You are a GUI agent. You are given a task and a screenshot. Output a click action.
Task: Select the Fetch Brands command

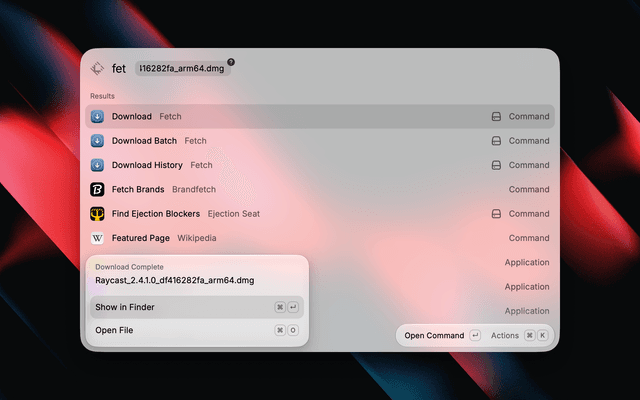coord(320,189)
